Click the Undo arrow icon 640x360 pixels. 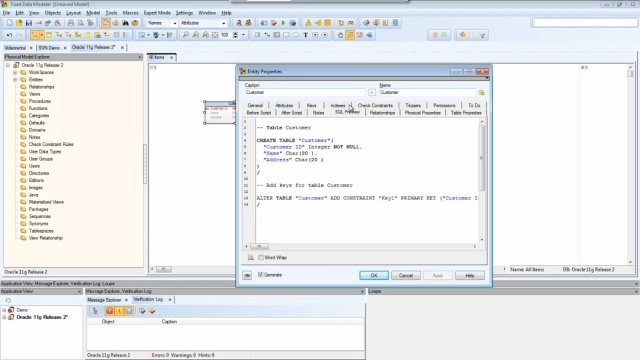pyautogui.click(x=9, y=35)
